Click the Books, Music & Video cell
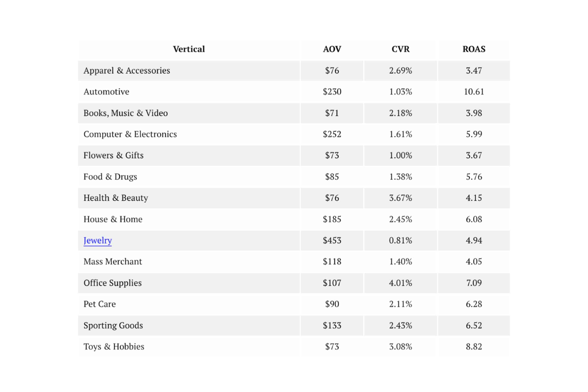Viewport: 588px width, 392px height. tap(125, 113)
